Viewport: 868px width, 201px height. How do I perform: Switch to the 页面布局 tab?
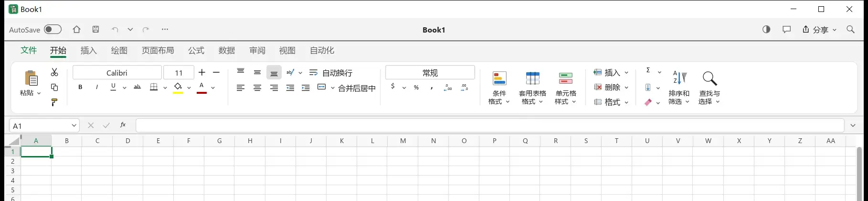pos(158,50)
